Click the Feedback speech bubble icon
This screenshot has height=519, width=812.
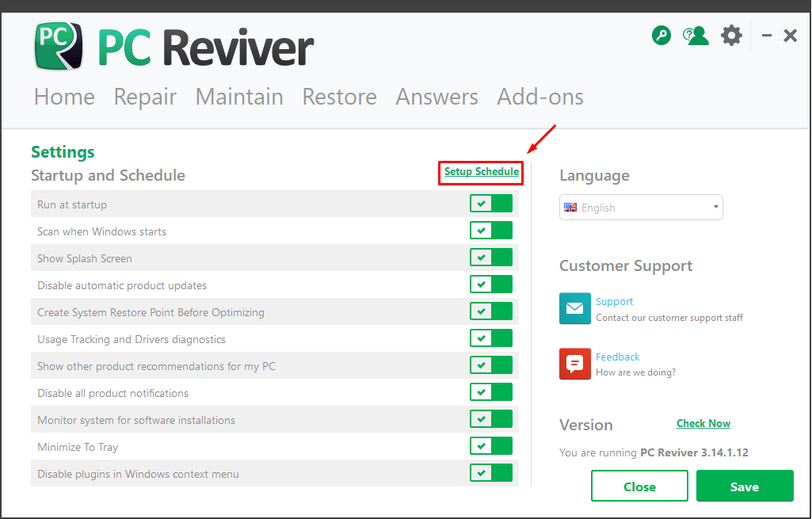point(575,364)
